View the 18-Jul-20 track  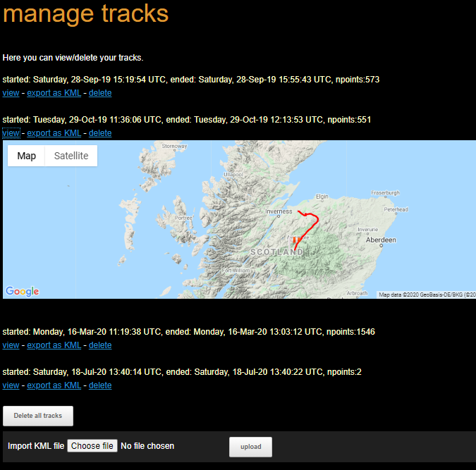(x=11, y=385)
